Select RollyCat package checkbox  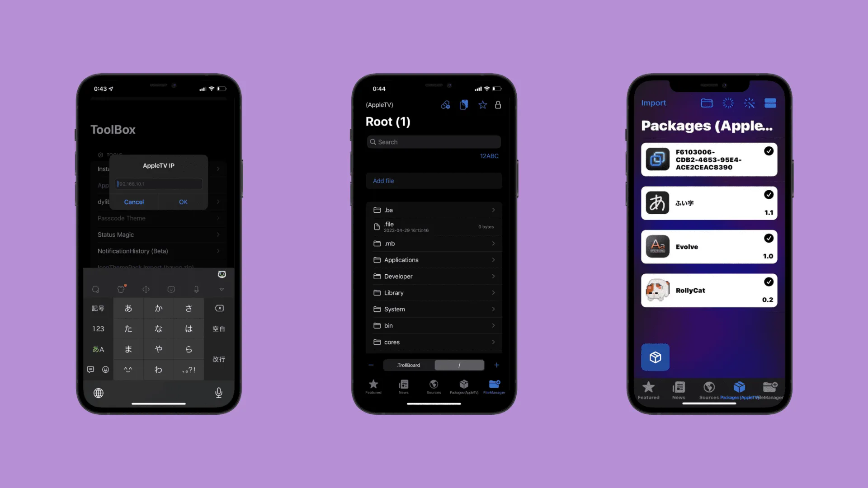(x=769, y=282)
